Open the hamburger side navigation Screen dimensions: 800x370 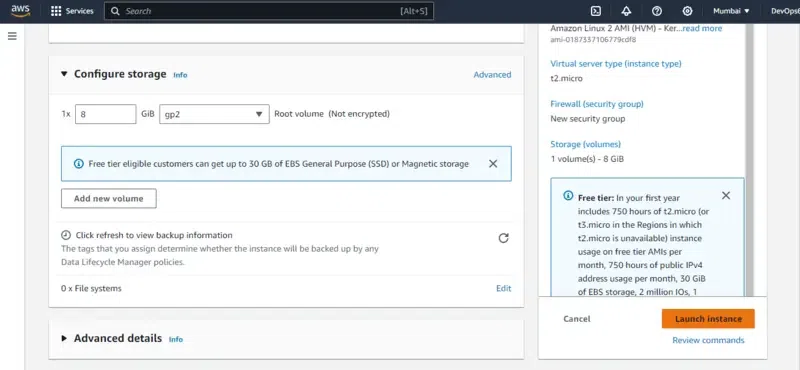click(x=12, y=36)
